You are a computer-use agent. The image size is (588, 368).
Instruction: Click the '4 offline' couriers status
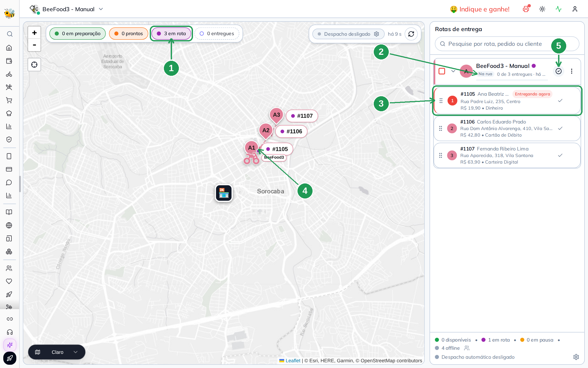point(451,348)
